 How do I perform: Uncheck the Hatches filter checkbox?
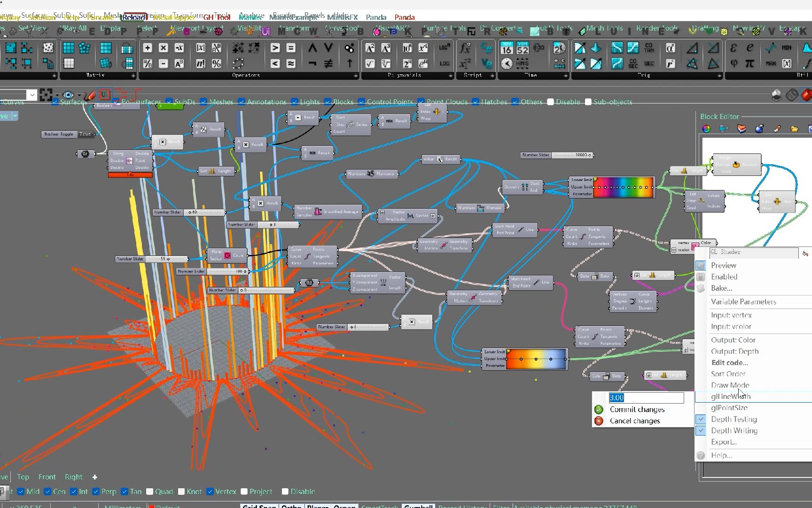[x=476, y=102]
